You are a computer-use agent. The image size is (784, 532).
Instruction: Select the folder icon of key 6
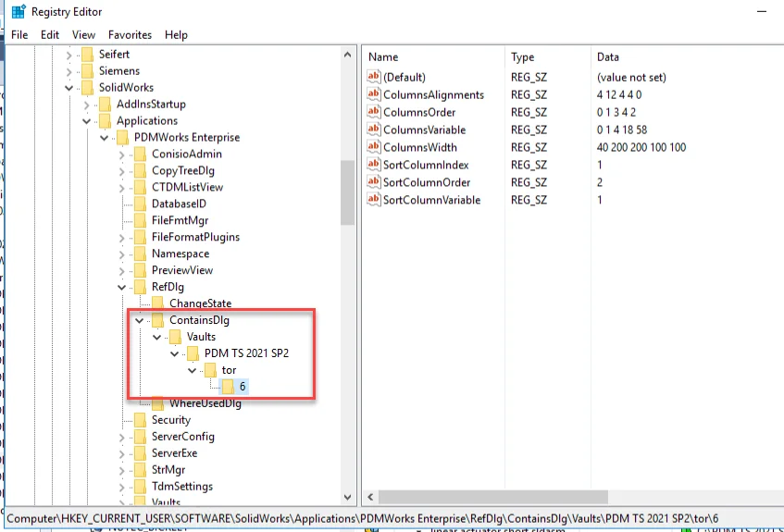(x=228, y=386)
